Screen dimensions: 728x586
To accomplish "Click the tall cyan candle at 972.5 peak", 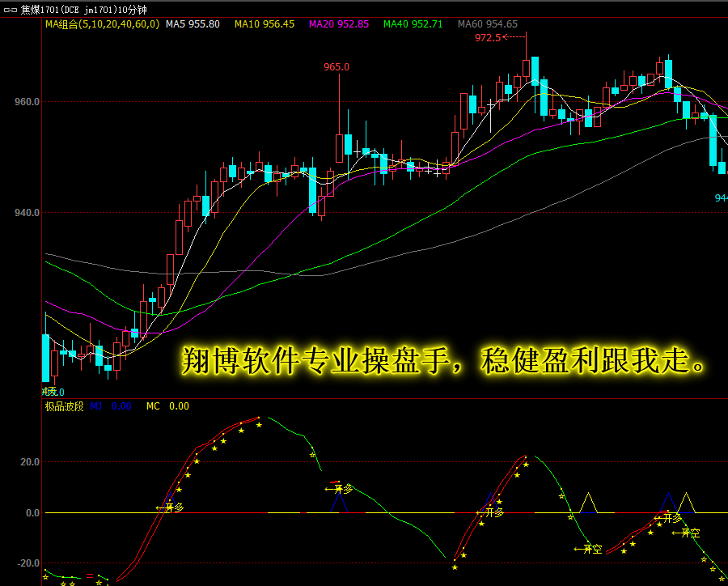I will [x=535, y=71].
